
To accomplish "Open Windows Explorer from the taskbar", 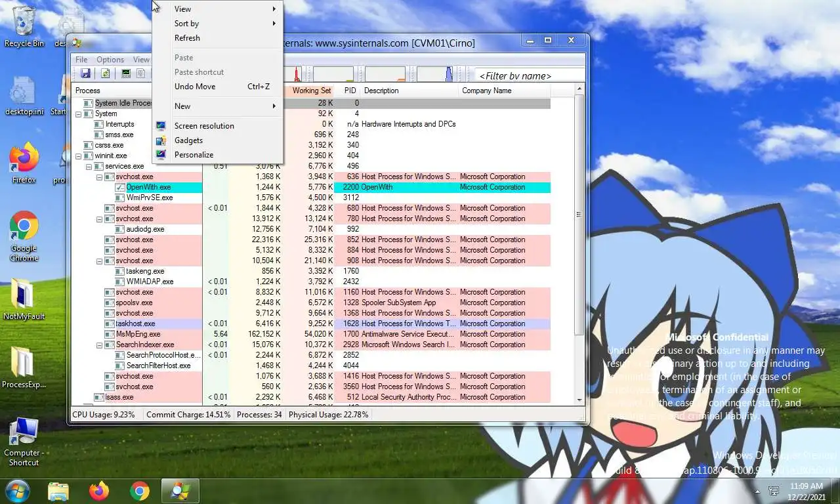I will click(58, 491).
